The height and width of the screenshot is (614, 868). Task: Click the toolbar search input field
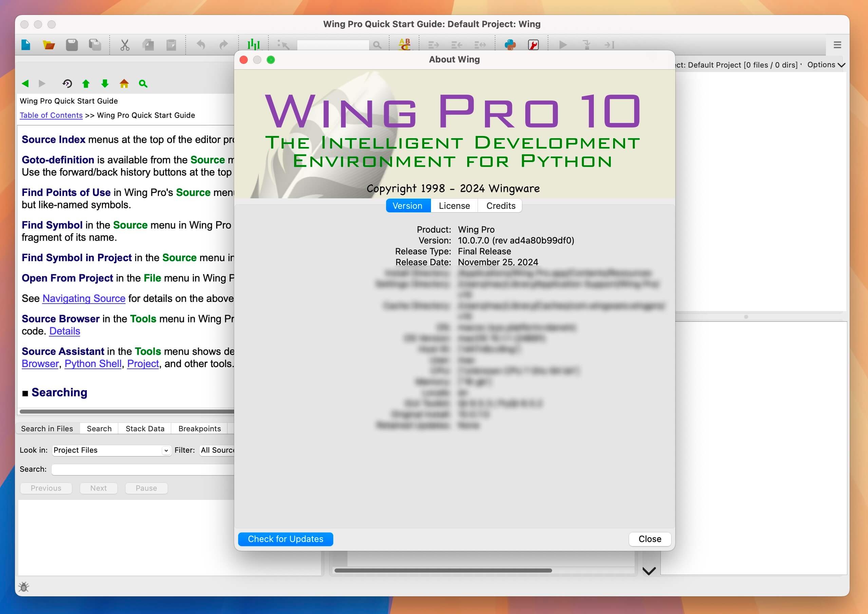click(x=333, y=45)
